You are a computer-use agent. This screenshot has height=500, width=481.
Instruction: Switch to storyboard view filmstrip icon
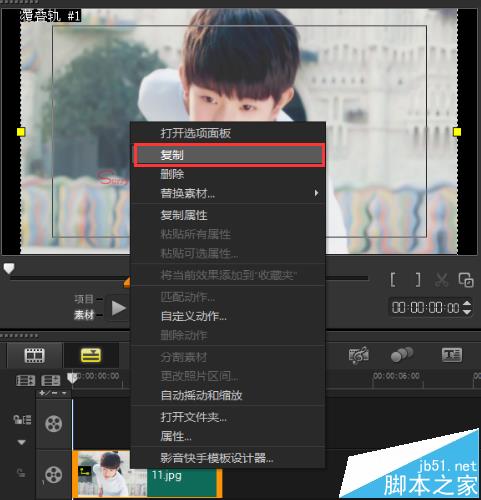click(x=34, y=355)
